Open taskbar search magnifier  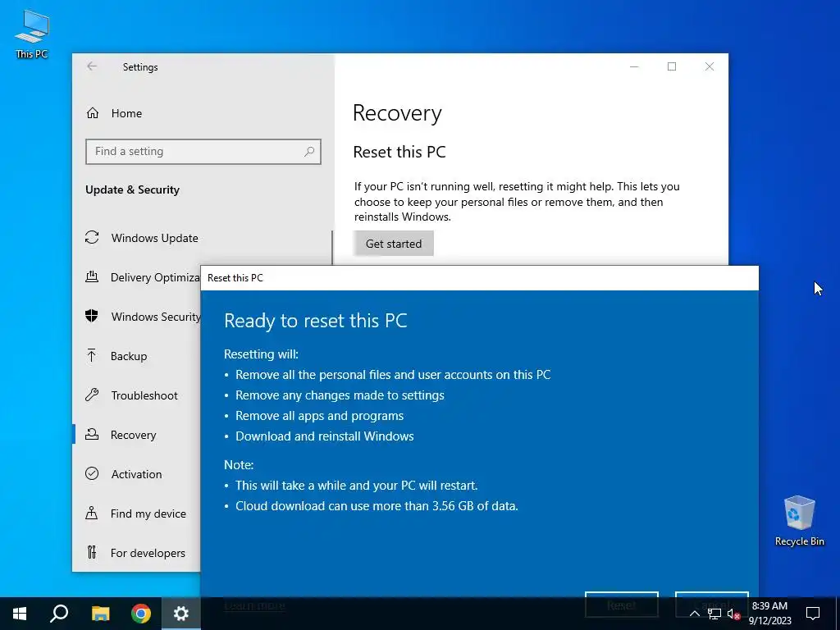coord(59,614)
